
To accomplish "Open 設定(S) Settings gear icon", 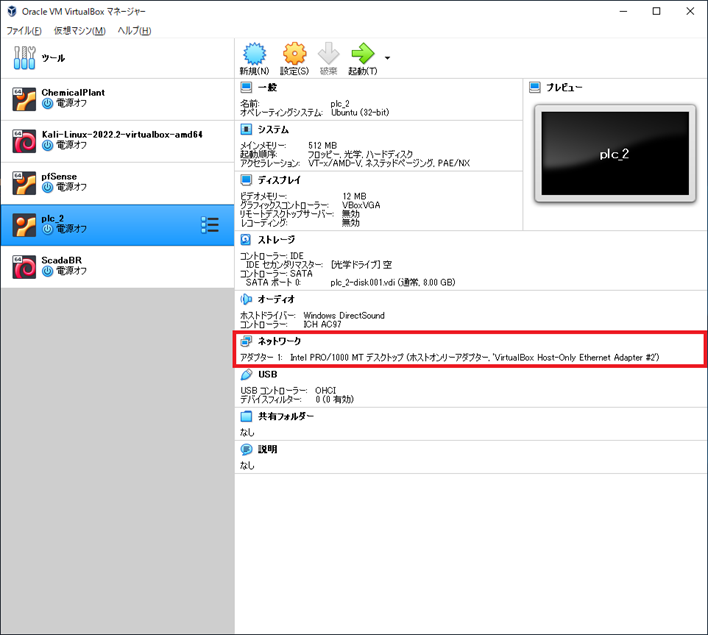I will [x=294, y=54].
